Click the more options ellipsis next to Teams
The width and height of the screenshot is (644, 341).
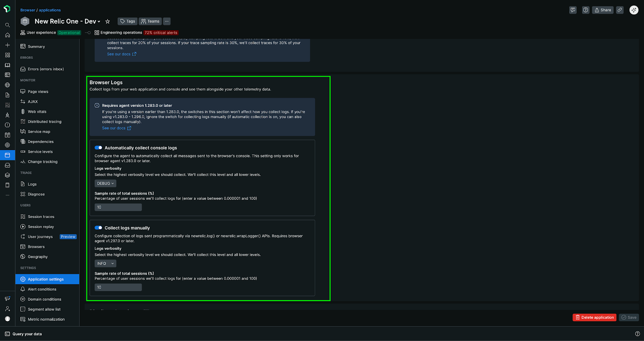[167, 21]
